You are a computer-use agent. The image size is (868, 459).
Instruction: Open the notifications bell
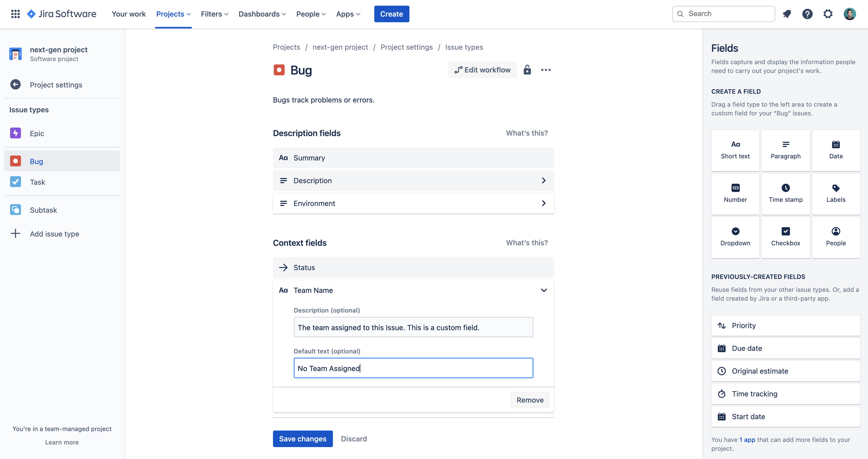pos(787,14)
